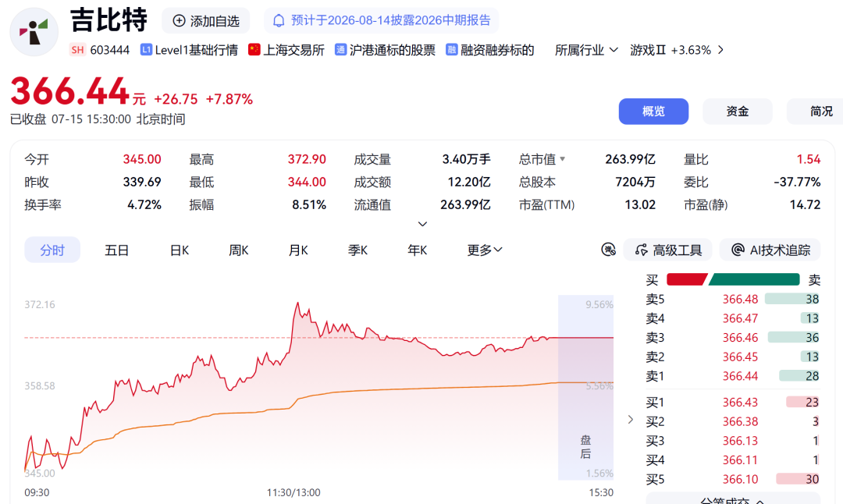
Task: Click the 买5 volume bar showing 30
Action: point(798,479)
